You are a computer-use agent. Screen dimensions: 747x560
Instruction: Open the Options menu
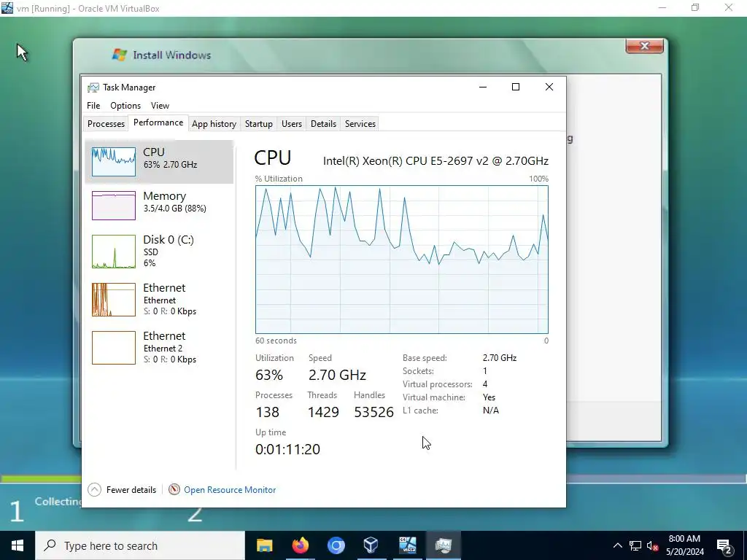(125, 106)
